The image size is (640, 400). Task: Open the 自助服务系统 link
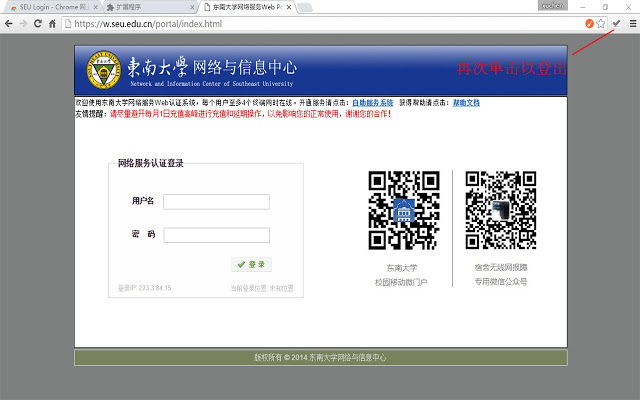click(373, 103)
